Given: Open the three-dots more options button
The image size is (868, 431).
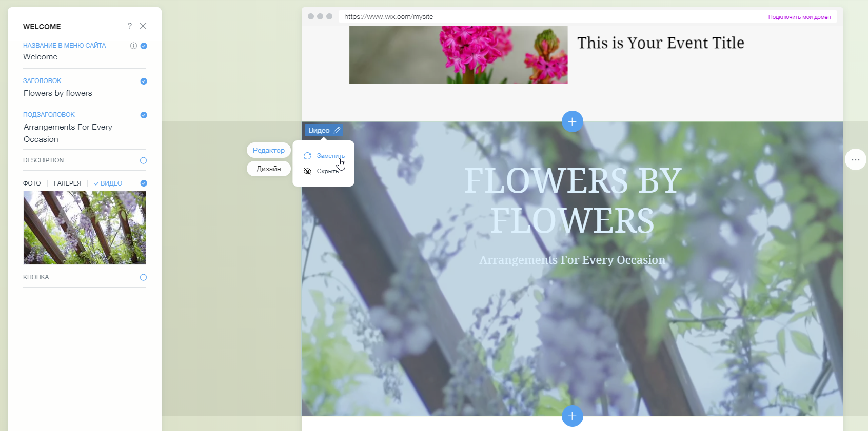Looking at the screenshot, I should (x=855, y=160).
